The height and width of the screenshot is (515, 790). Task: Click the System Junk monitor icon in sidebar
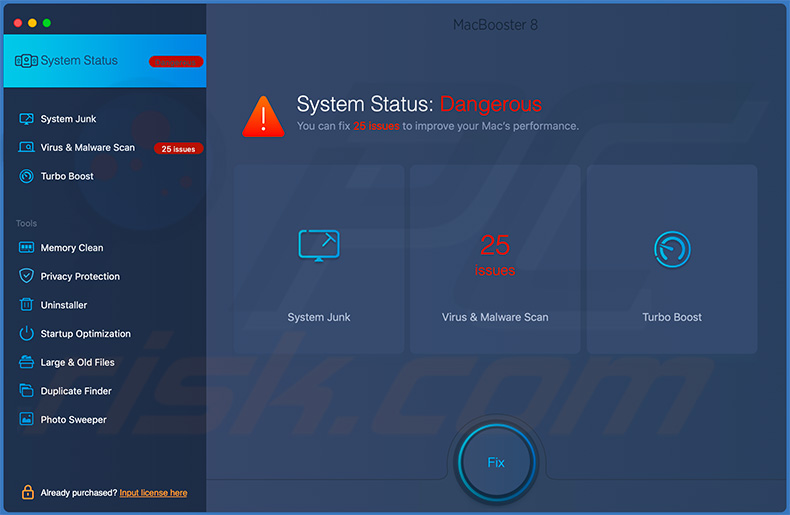click(x=26, y=119)
